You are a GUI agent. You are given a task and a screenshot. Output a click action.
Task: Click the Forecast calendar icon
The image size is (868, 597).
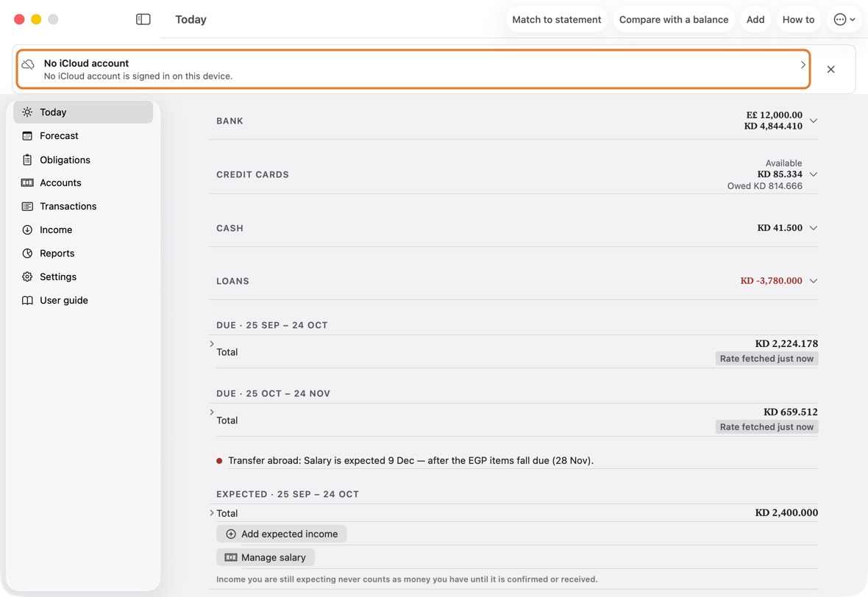tap(27, 135)
